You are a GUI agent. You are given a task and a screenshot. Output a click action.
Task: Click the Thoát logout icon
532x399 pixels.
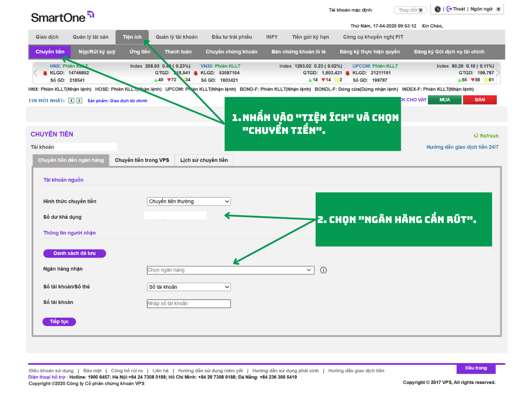click(x=449, y=9)
